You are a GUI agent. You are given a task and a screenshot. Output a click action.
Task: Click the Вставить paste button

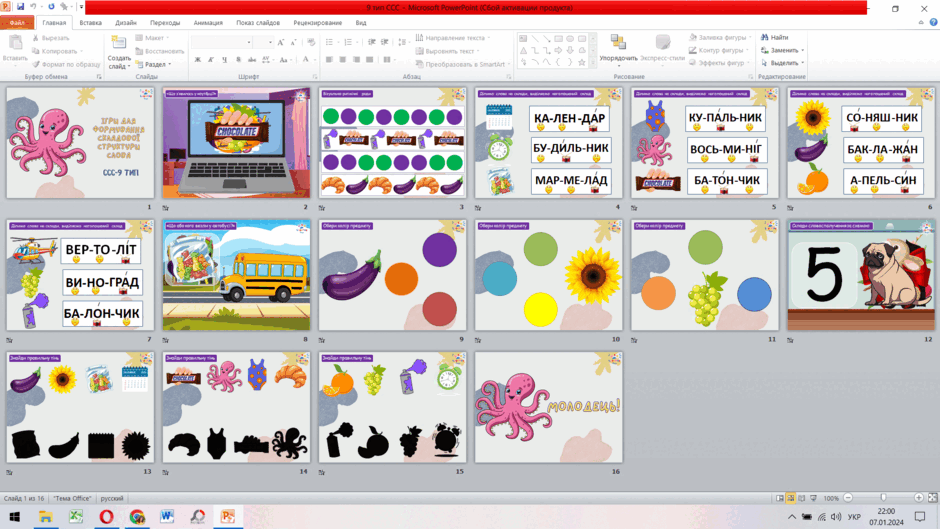15,49
